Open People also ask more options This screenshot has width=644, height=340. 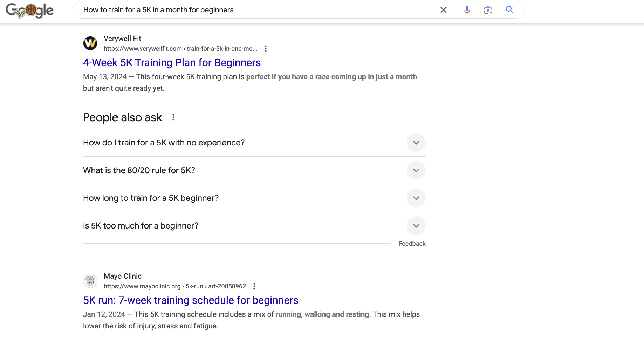(173, 117)
